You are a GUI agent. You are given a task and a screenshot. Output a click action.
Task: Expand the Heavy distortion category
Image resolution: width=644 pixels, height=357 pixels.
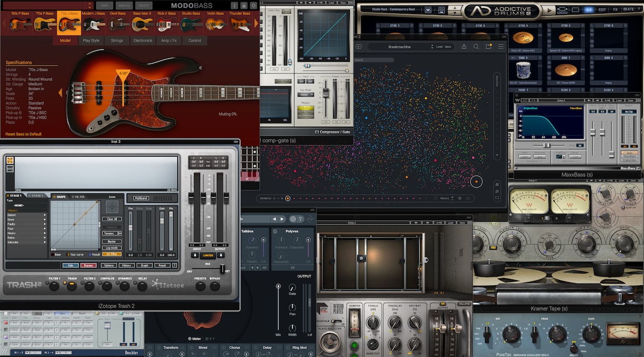[x=26, y=233]
